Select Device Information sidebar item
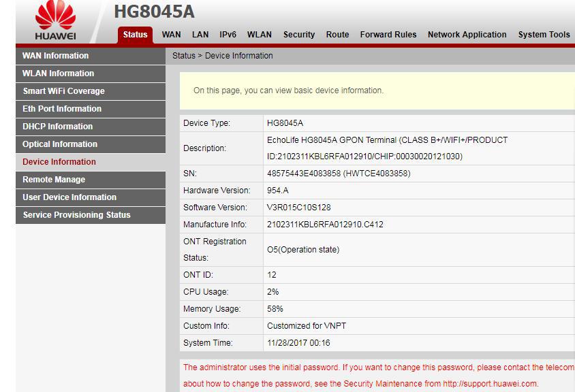Screen dimensions: 575x392 [91, 162]
